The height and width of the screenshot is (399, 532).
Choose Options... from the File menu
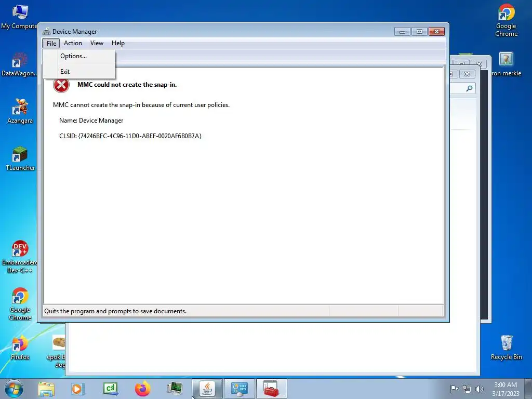(x=79, y=56)
